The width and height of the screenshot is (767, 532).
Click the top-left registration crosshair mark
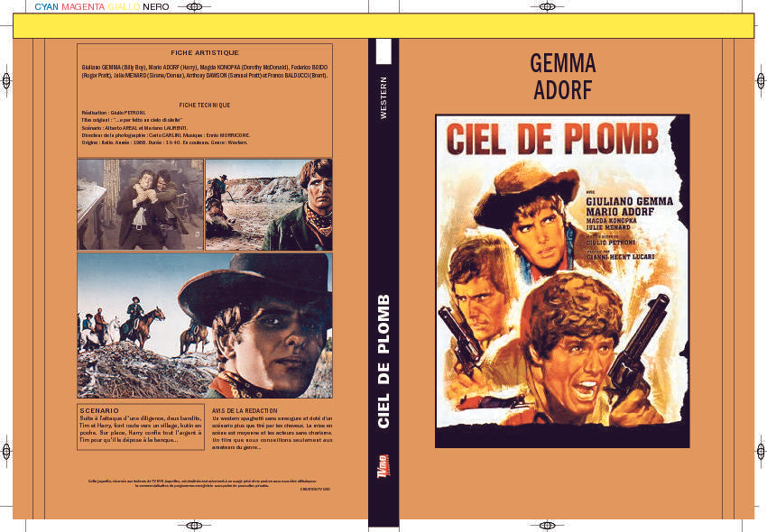[x=195, y=7]
